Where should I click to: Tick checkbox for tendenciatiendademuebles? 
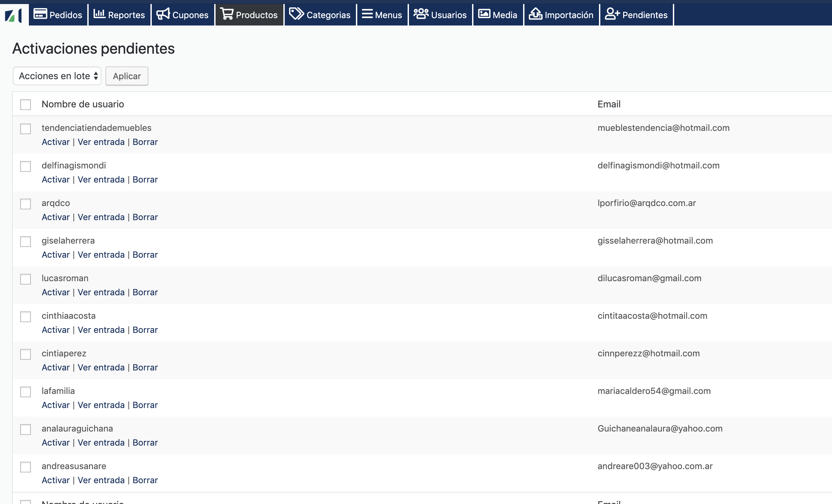point(25,129)
